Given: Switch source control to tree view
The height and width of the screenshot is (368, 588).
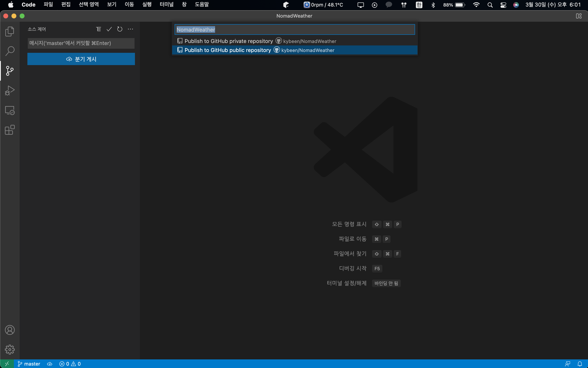Looking at the screenshot, I should tap(99, 29).
